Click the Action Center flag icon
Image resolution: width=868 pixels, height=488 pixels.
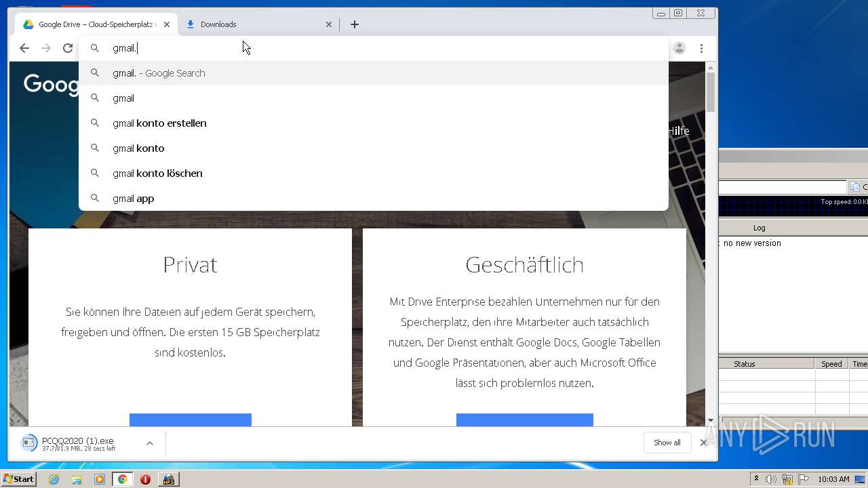point(804,479)
